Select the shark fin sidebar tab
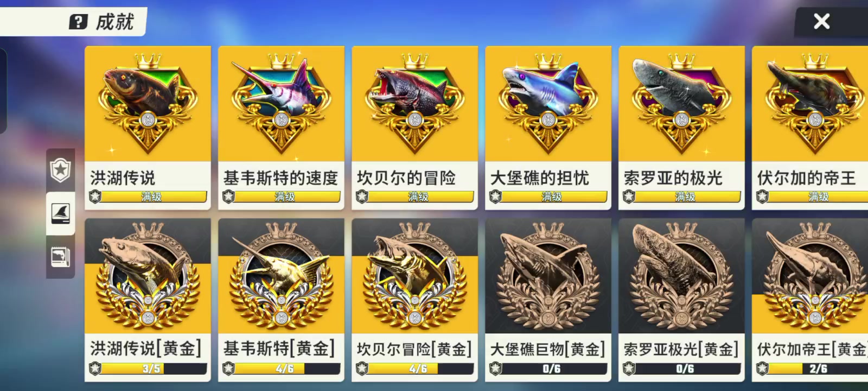The width and height of the screenshot is (868, 391). [x=60, y=213]
